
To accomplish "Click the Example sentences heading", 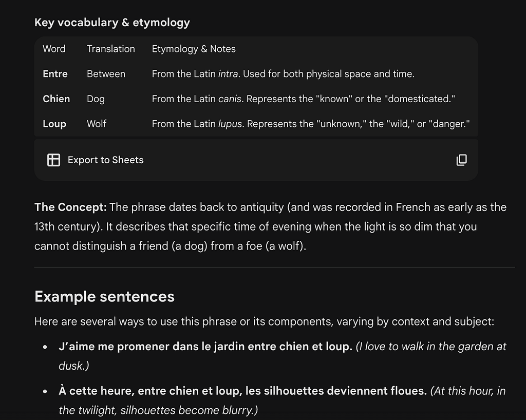I will pyautogui.click(x=104, y=297).
